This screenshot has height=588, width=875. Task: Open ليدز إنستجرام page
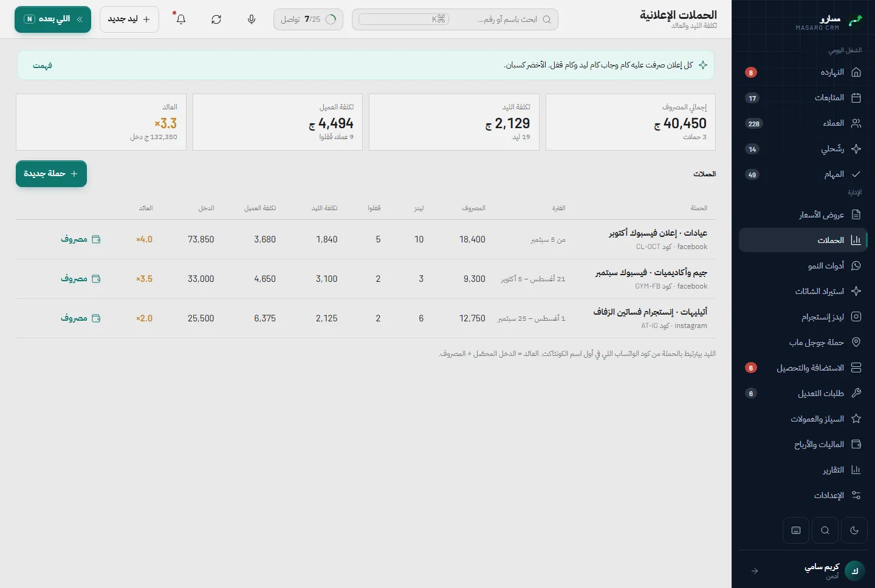coord(803,316)
